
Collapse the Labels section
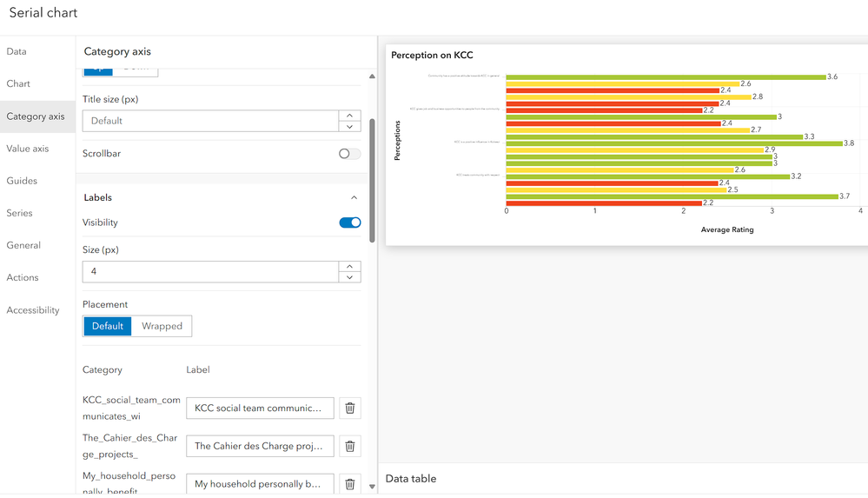point(354,197)
